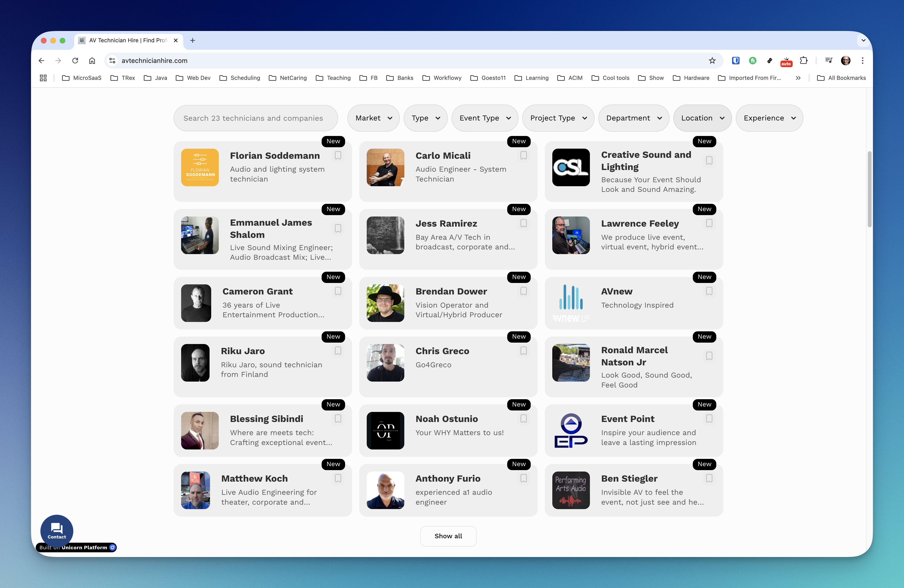Screen dimensions: 904x588
Task: Click the browser back arrow
Action: tap(41, 61)
